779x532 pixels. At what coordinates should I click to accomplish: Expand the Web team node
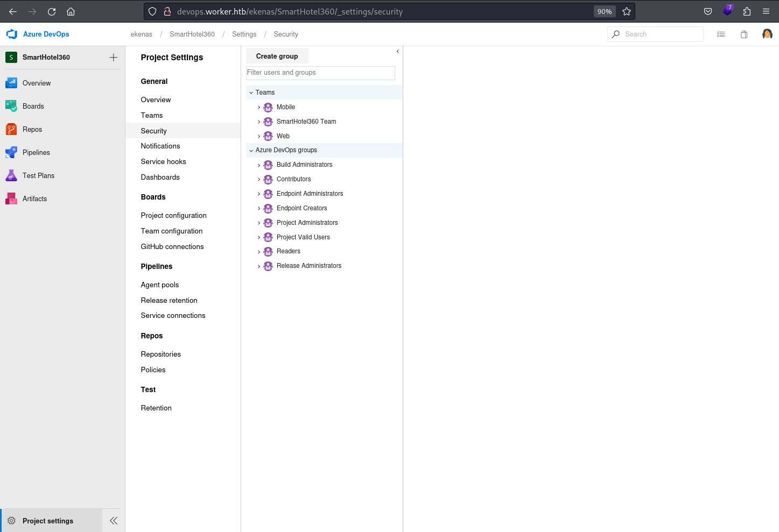click(x=259, y=136)
